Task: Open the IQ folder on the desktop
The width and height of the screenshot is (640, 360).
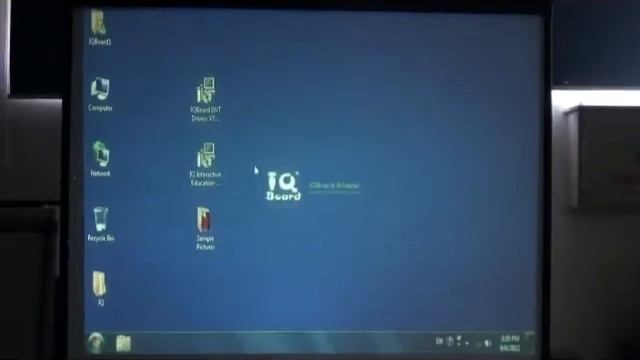Action: pos(100,288)
